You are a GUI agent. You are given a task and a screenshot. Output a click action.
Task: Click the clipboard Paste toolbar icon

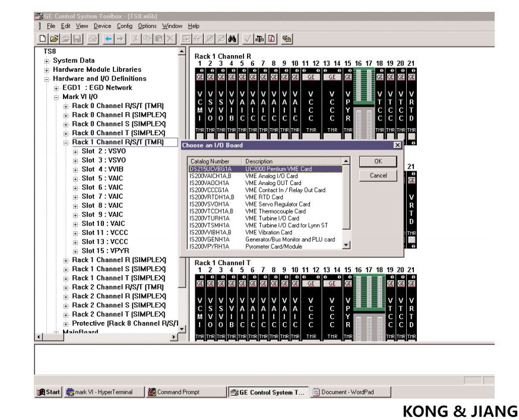[159, 39]
